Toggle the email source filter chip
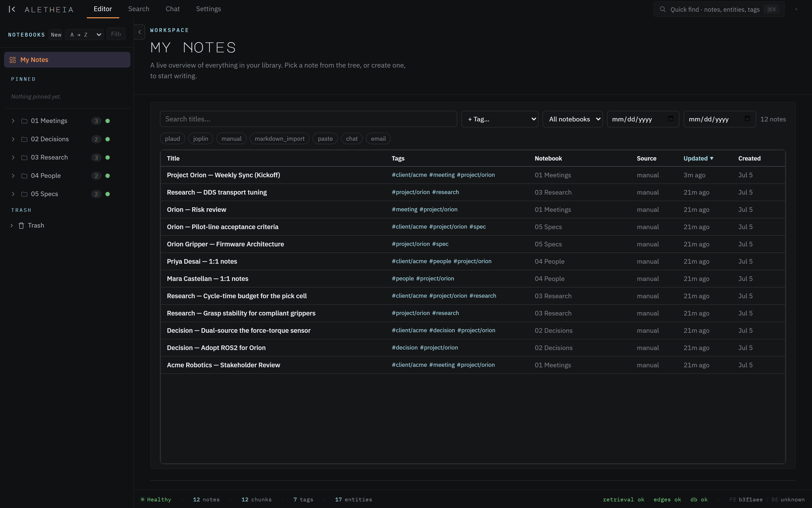Screen dimensions: 812x508 (x=378, y=139)
